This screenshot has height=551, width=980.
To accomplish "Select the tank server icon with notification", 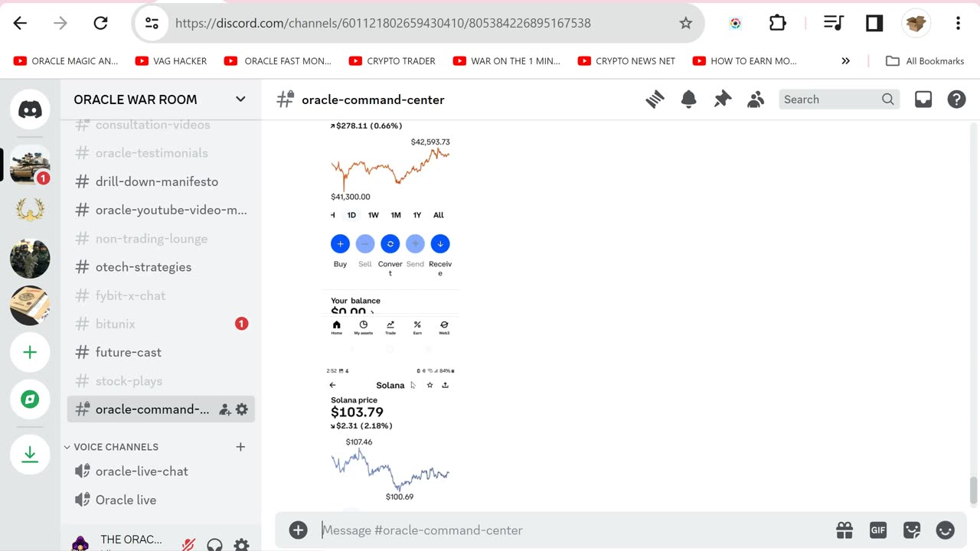I will (x=30, y=165).
